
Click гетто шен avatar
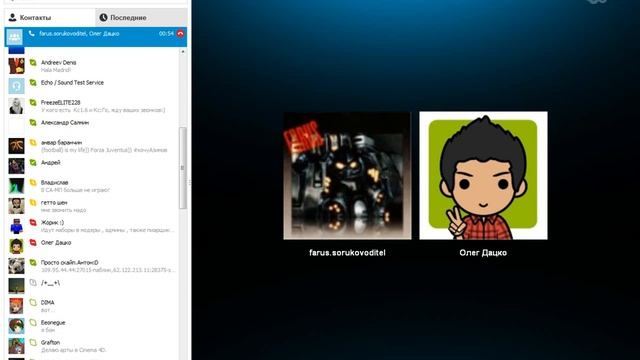[x=16, y=206]
